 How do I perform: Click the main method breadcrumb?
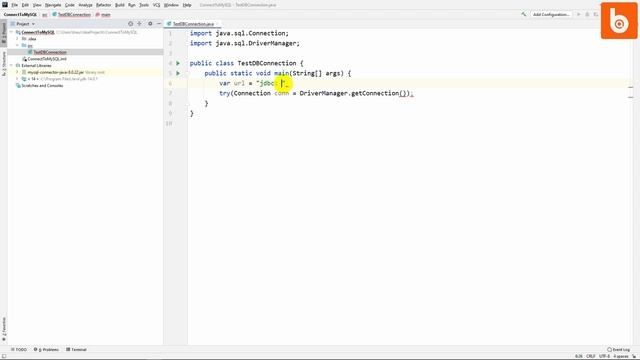pos(103,15)
